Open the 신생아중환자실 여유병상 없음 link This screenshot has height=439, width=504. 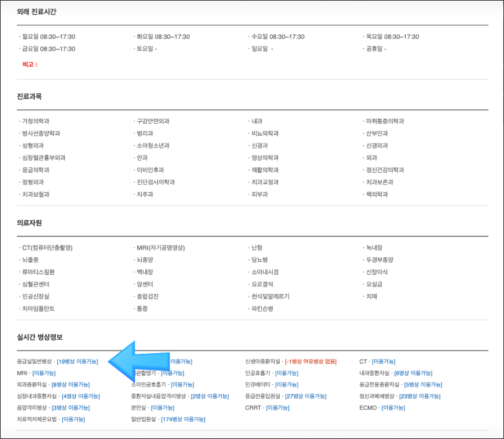point(310,361)
